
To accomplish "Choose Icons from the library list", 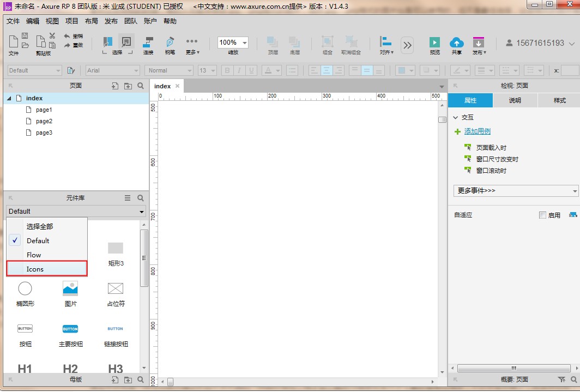I will click(x=35, y=269).
